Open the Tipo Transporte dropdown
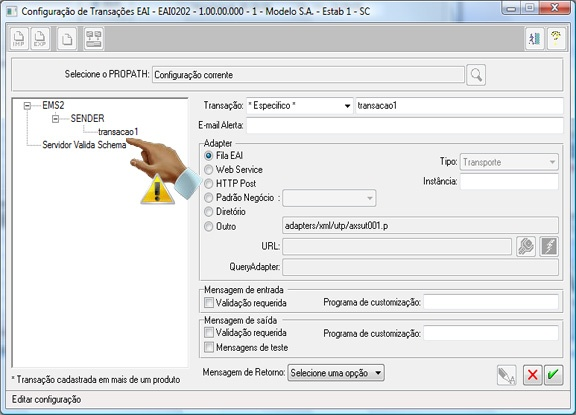 click(509, 162)
